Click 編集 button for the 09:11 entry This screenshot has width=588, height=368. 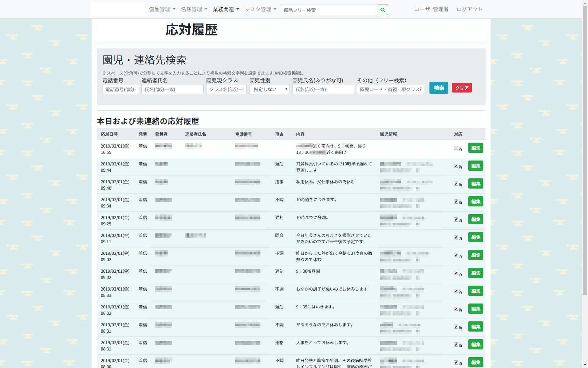(x=476, y=237)
